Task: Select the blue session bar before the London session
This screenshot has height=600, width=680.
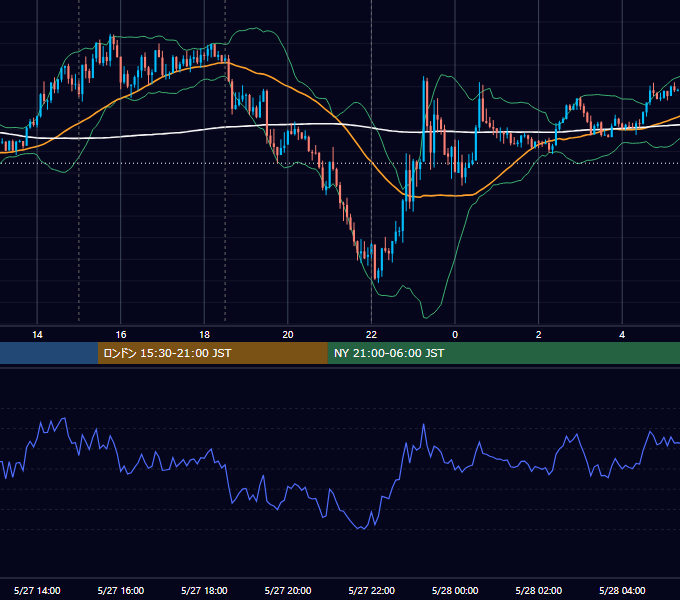Action: 49,353
